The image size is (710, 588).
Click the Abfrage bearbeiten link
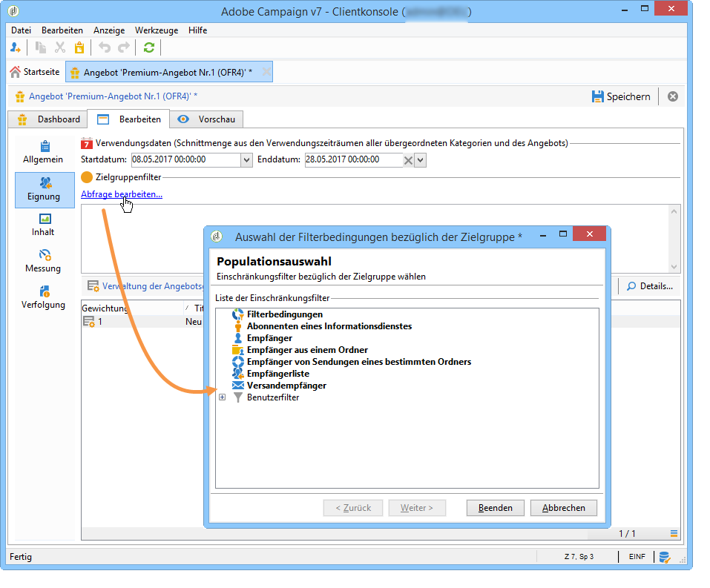pos(122,194)
